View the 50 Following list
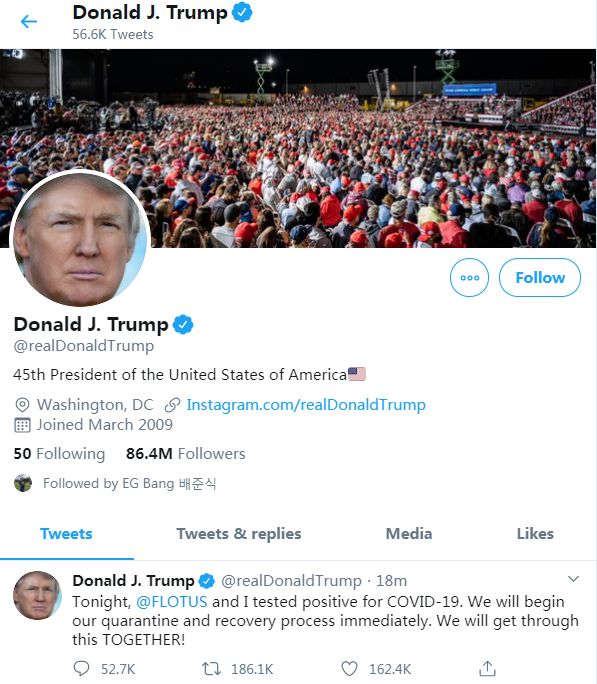This screenshot has width=597, height=684. point(59,454)
